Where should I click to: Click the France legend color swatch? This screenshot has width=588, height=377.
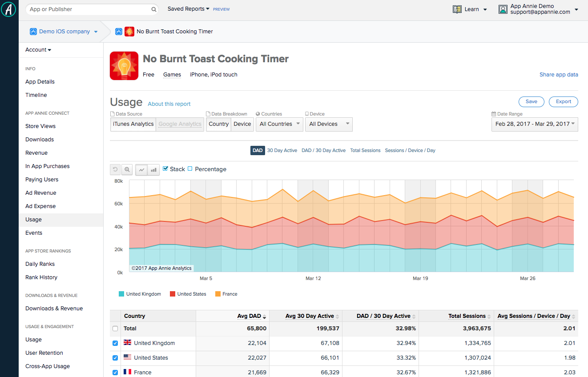218,294
